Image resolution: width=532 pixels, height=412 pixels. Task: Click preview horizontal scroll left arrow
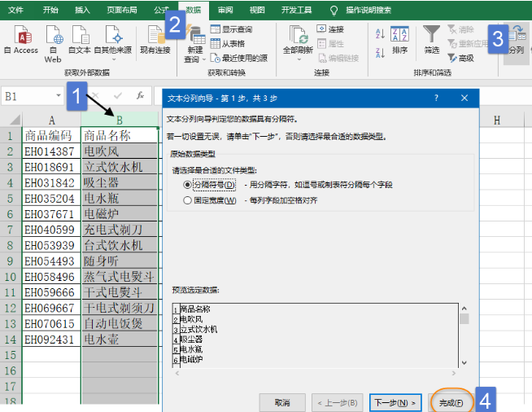click(177, 373)
